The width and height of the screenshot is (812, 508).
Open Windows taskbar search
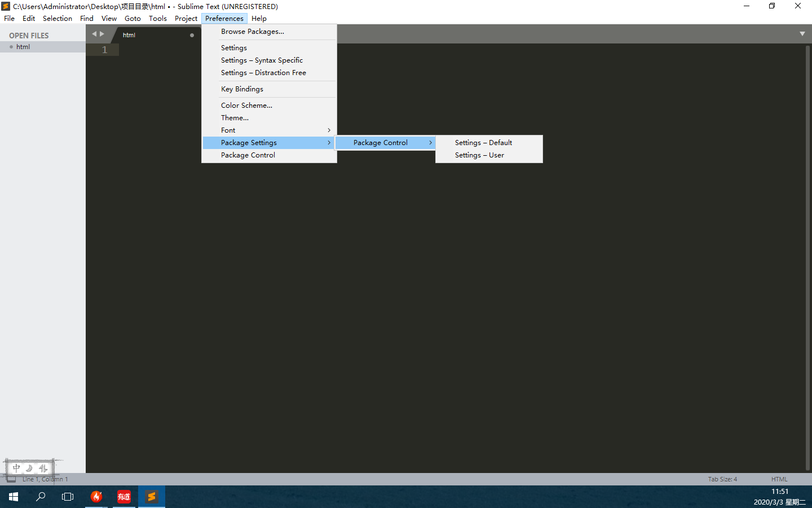tap(41, 497)
